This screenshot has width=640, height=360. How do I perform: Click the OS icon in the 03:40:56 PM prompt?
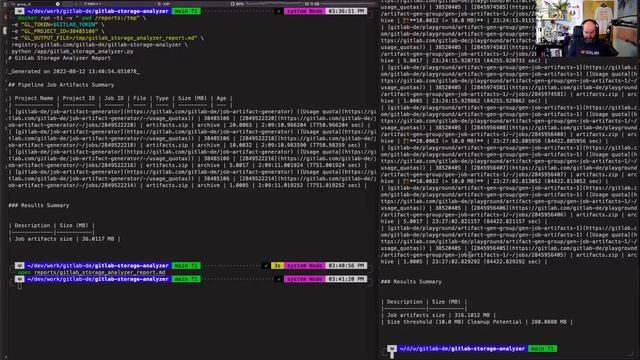point(20,266)
